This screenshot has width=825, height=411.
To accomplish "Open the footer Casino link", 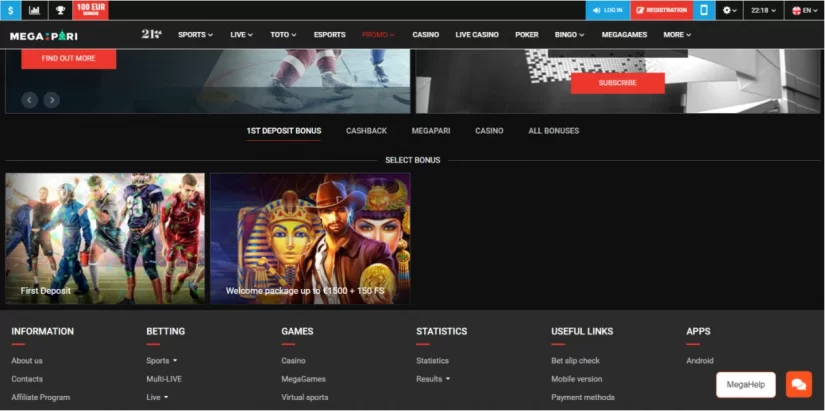I will (293, 360).
